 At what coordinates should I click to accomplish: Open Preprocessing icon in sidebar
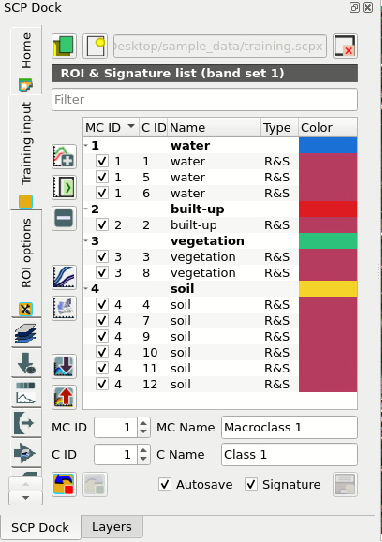click(26, 423)
